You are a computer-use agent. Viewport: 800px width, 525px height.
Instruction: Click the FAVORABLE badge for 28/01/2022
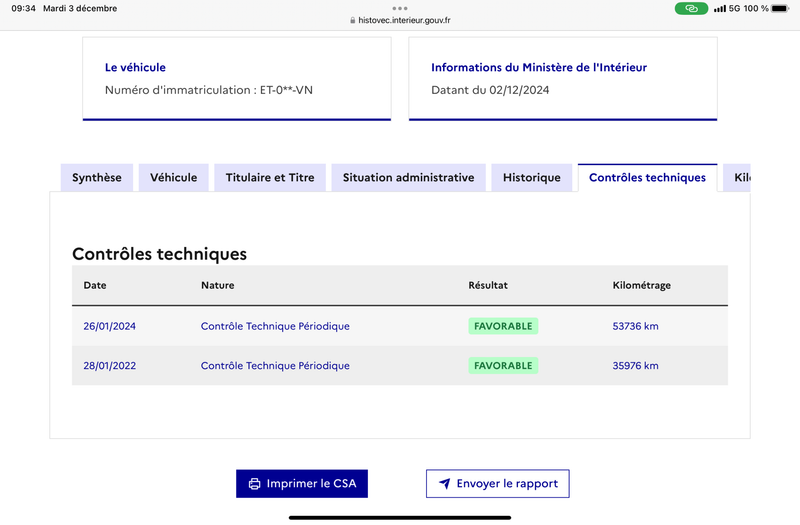(503, 365)
